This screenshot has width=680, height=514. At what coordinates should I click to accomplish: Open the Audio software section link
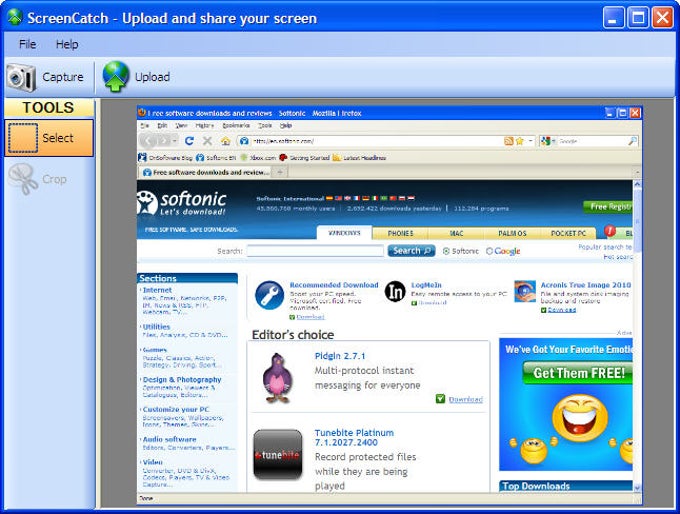[x=170, y=439]
